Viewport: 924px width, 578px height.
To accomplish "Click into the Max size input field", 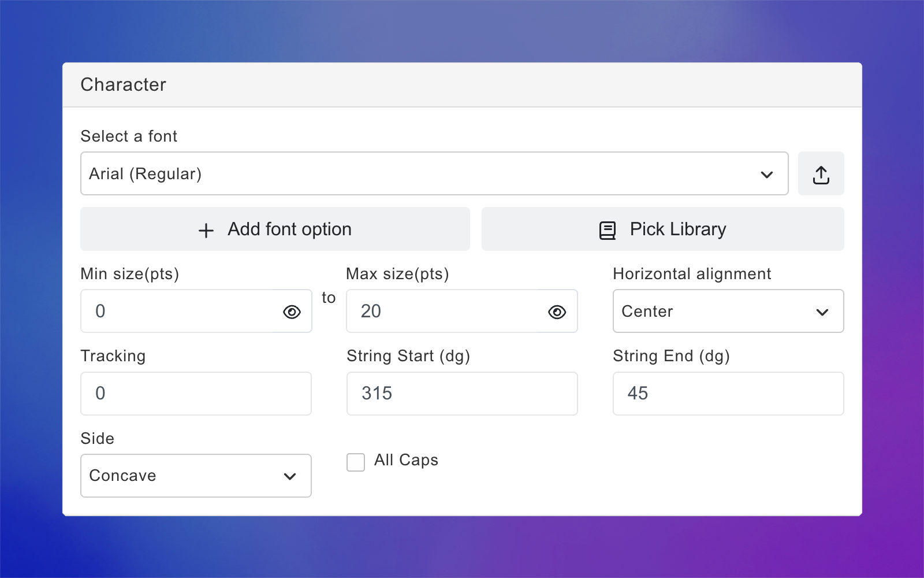I will point(445,312).
